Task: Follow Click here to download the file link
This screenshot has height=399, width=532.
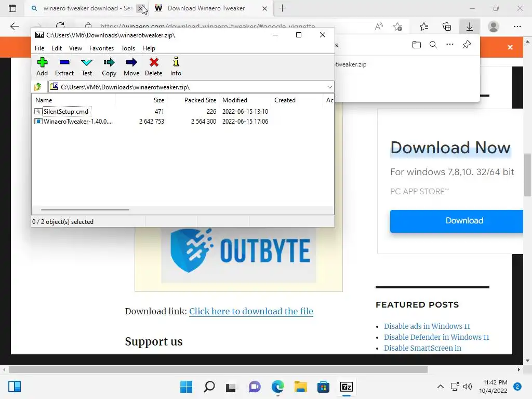Action: pyautogui.click(x=251, y=311)
